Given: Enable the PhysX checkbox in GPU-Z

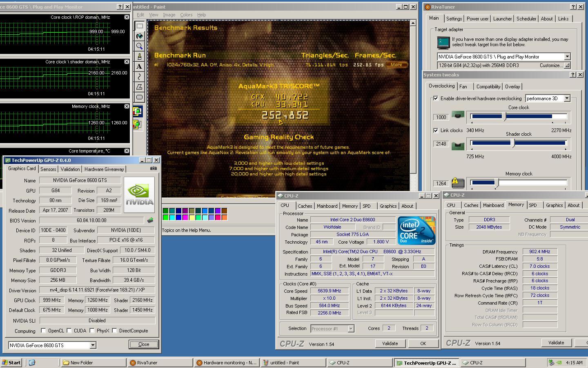Looking at the screenshot, I should (x=92, y=330).
